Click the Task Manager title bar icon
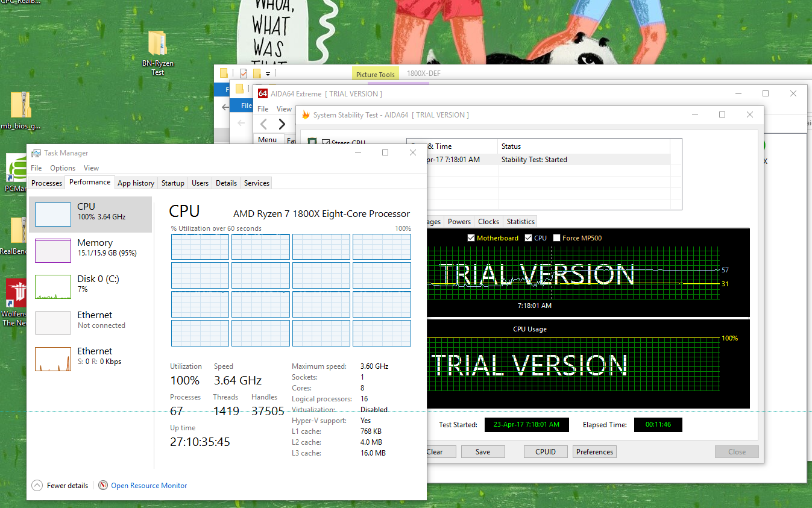 point(36,153)
